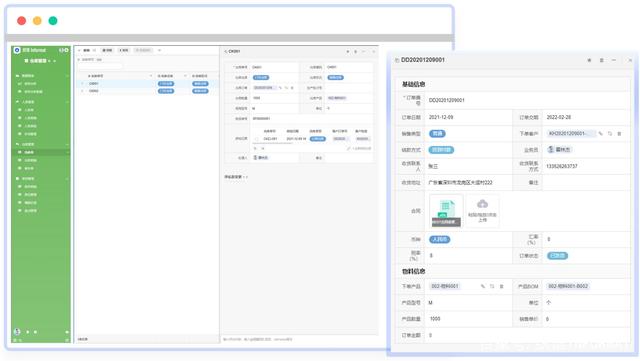Open the contract file thumbnail

pos(446,211)
